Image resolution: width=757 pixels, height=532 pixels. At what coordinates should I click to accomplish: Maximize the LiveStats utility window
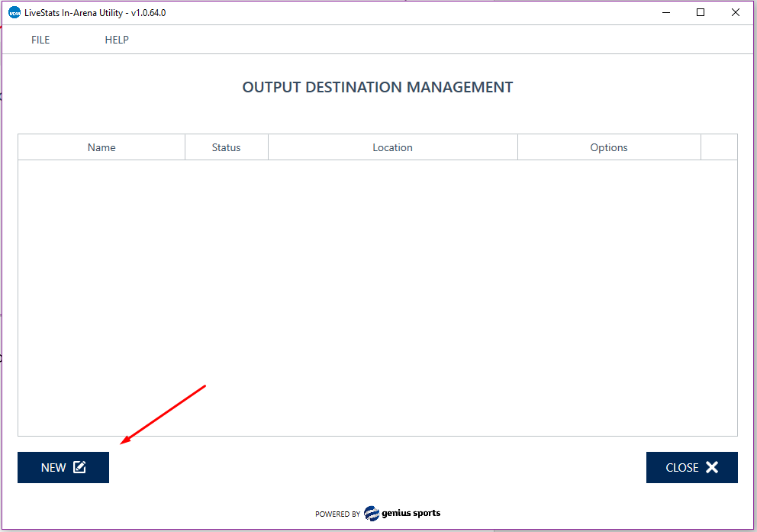[701, 12]
